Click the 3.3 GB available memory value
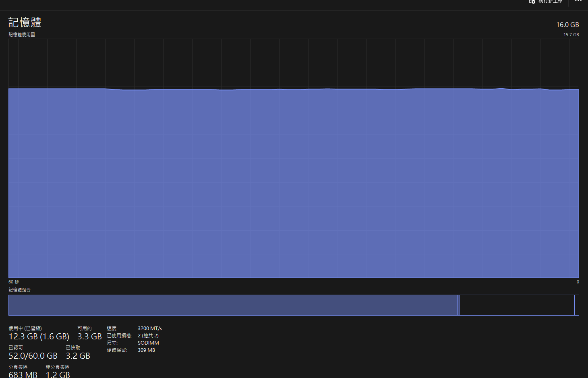This screenshot has width=588, height=378. coord(89,337)
